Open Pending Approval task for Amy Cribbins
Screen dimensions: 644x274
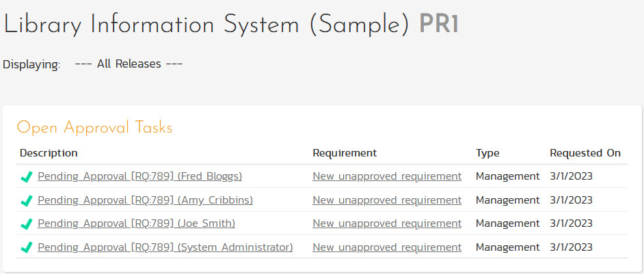point(145,200)
